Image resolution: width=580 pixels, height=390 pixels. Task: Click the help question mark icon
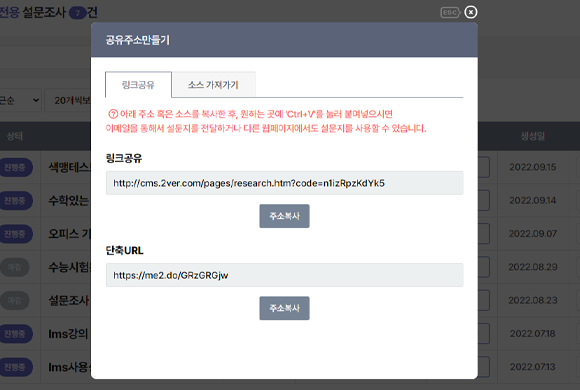pyautogui.click(x=113, y=114)
